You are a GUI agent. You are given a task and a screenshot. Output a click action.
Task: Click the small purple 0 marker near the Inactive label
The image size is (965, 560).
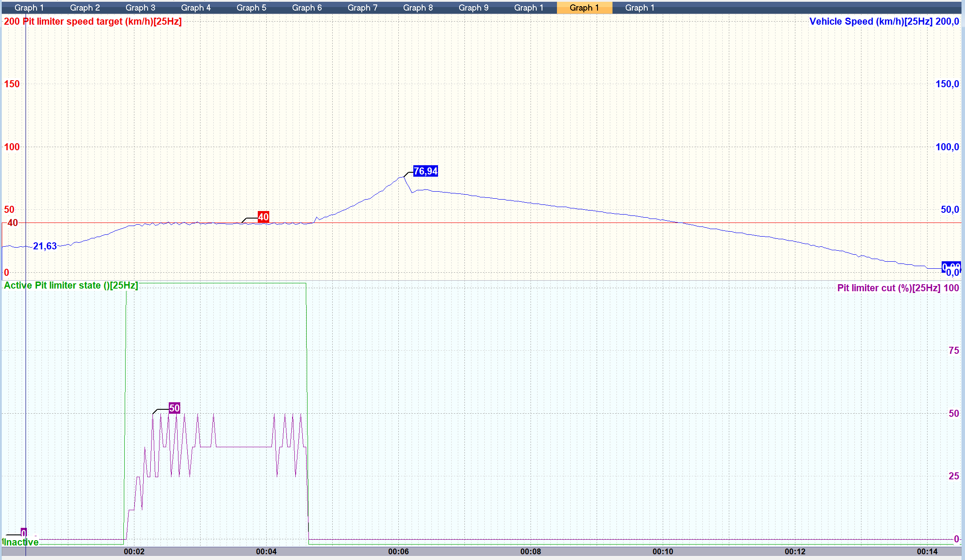pyautogui.click(x=24, y=533)
